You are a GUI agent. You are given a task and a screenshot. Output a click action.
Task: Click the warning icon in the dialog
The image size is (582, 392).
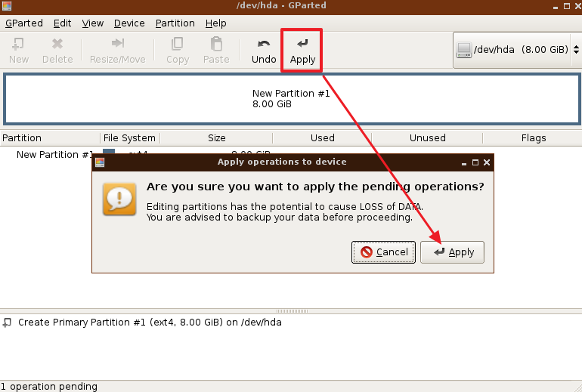(x=119, y=199)
